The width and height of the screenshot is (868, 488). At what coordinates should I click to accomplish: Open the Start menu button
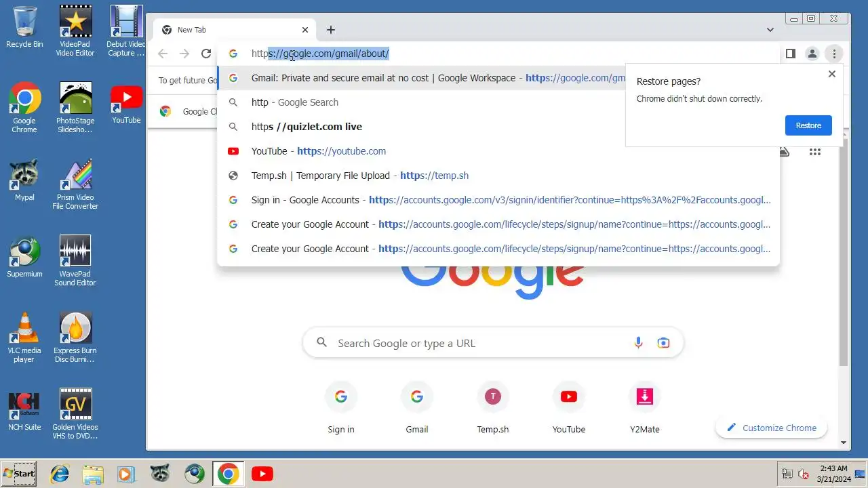click(x=20, y=474)
